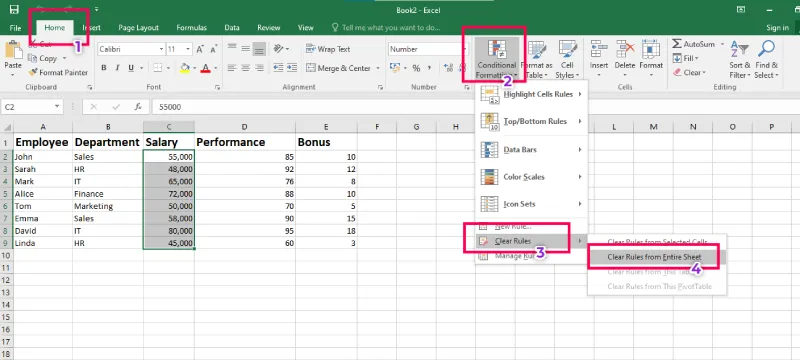
Task: Open Icon Sets submenu
Action: tap(531, 204)
